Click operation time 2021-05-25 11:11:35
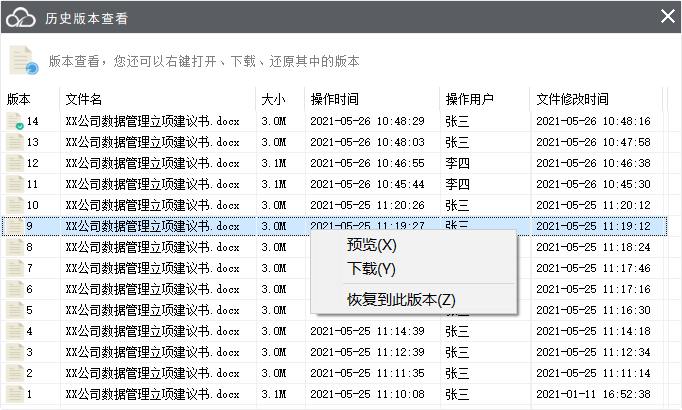Viewport: 682px width, 410px height. [367, 373]
